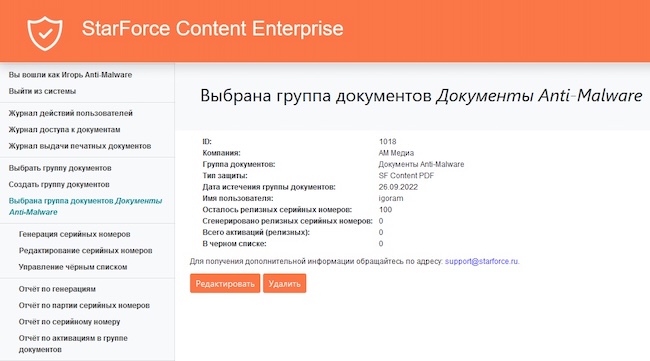650x361 pixels.
Task: Open Отчёт по серийному номеру
Action: (69, 322)
